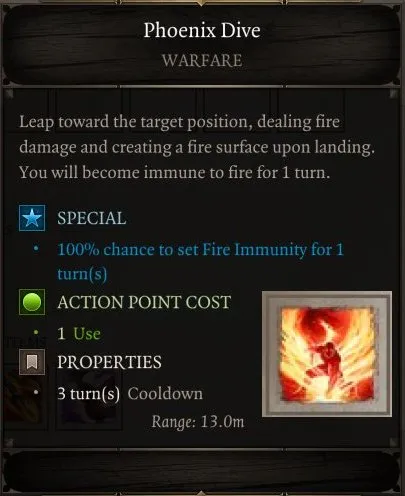The height and width of the screenshot is (496, 405).
Task: Click the WARFARE school label
Action: coord(202,61)
